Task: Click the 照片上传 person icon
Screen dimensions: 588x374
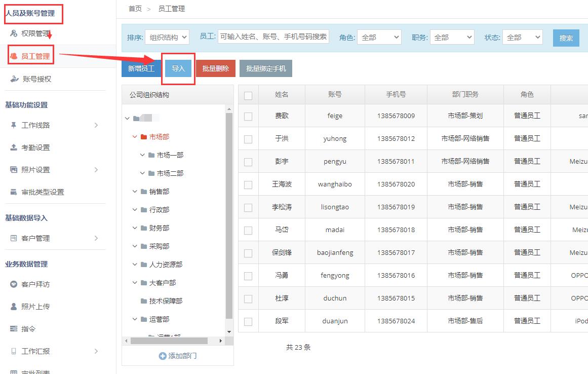Action: point(14,307)
